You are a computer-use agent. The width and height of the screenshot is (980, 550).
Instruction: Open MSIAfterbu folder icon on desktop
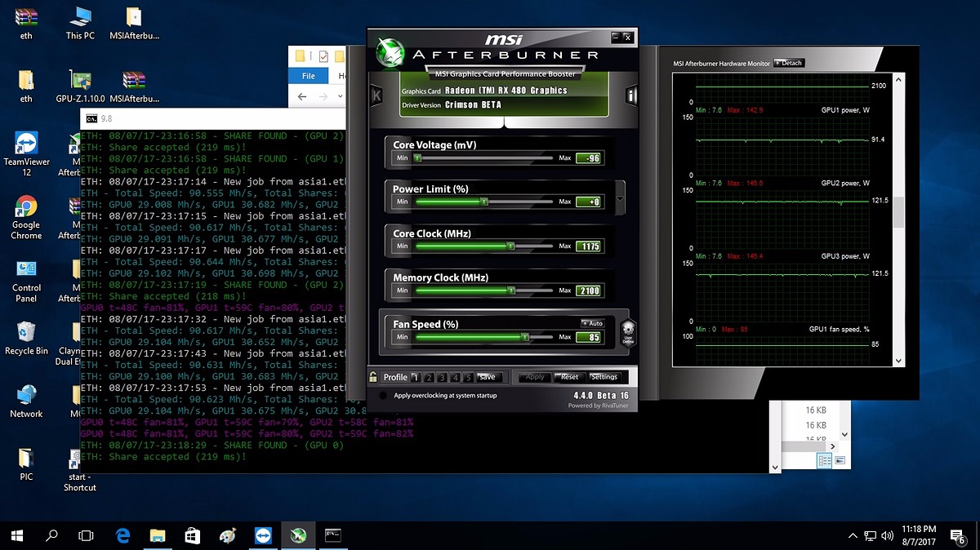pyautogui.click(x=134, y=22)
